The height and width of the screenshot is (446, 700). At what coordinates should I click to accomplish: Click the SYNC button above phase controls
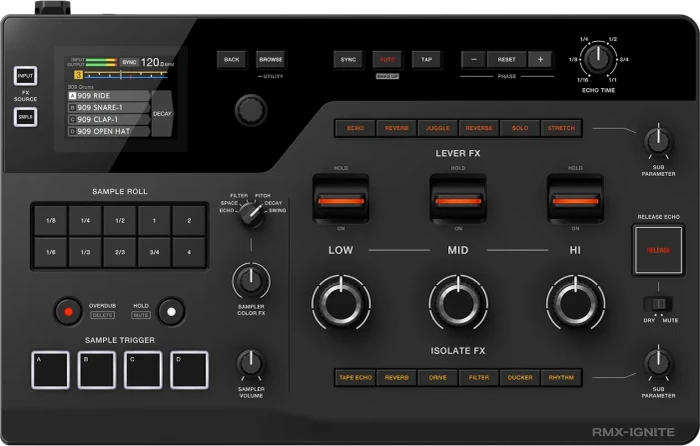pyautogui.click(x=348, y=59)
